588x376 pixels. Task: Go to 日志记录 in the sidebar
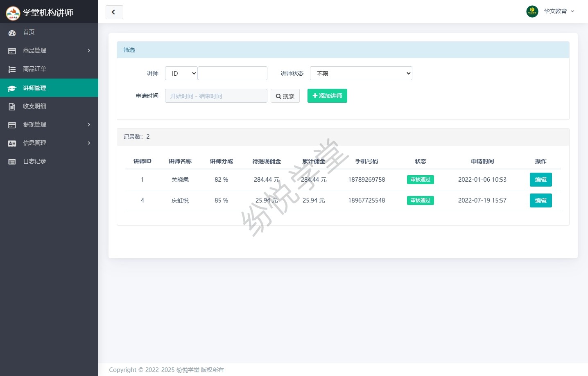coord(34,162)
